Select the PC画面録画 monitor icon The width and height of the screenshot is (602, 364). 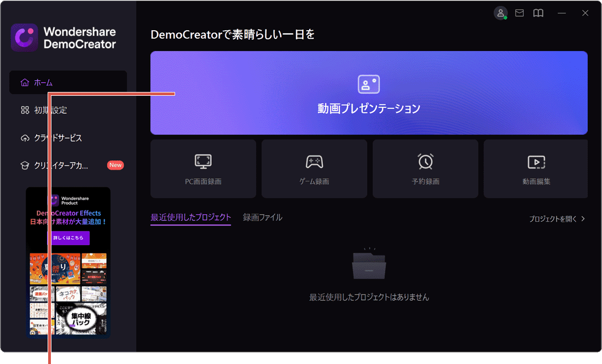click(x=202, y=161)
